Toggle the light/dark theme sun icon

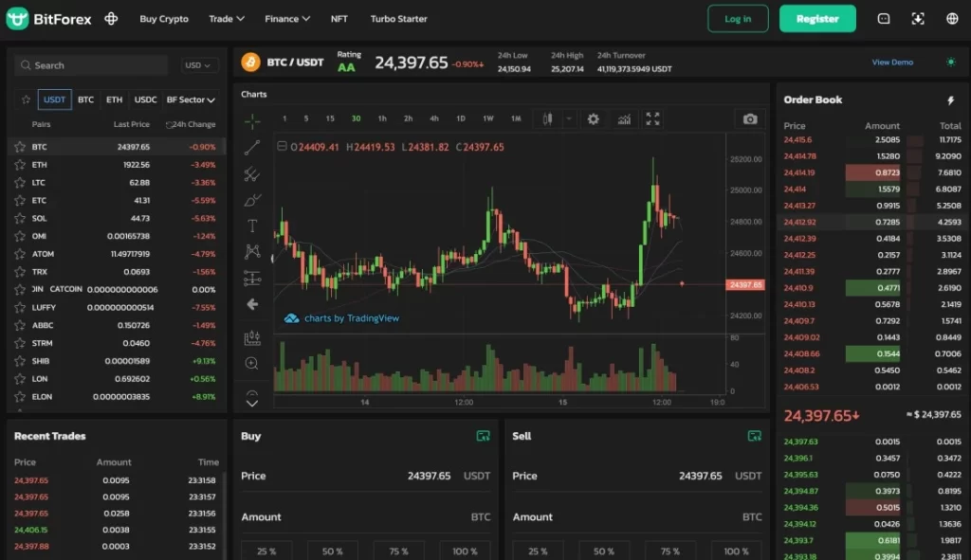(x=951, y=63)
